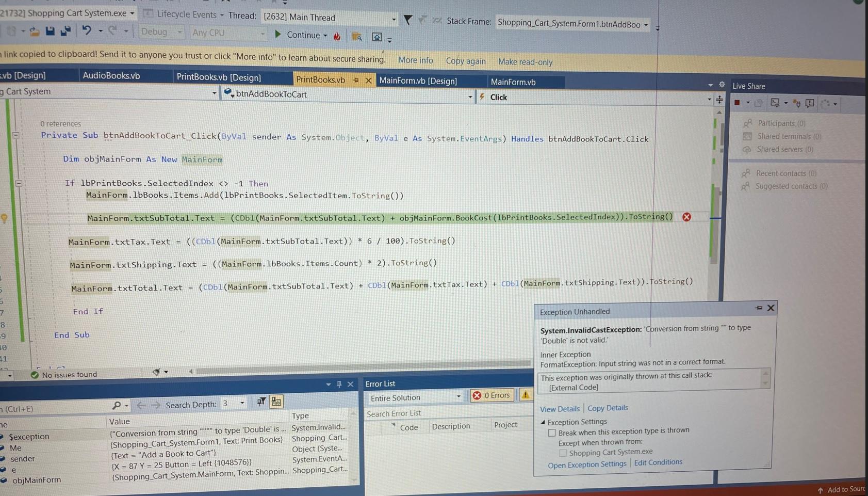Viewport: 868px width, 496px height.
Task: Collapse the btnAddBookToCart_Click sub
Action: [16, 135]
